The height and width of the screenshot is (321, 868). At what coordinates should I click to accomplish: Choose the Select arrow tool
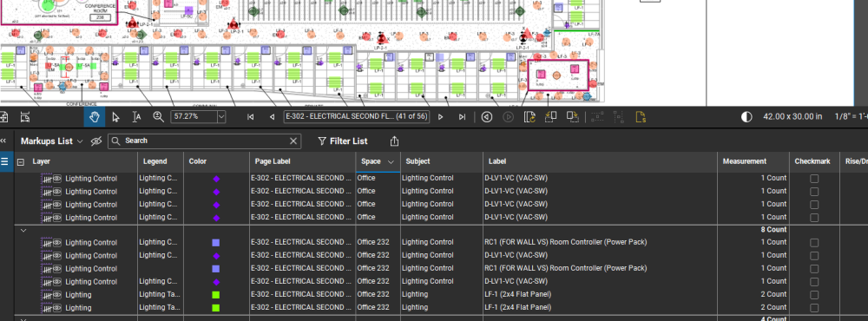[115, 117]
